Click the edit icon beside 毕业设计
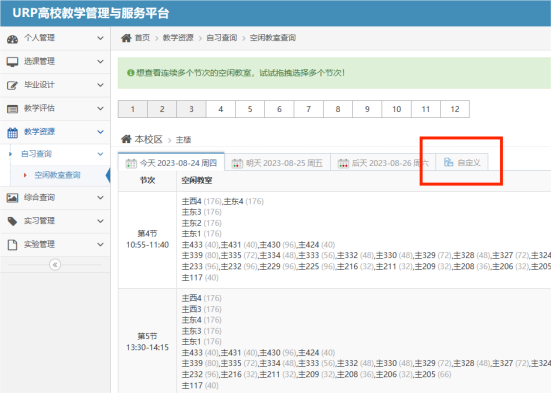The width and height of the screenshot is (552, 393). (12, 85)
